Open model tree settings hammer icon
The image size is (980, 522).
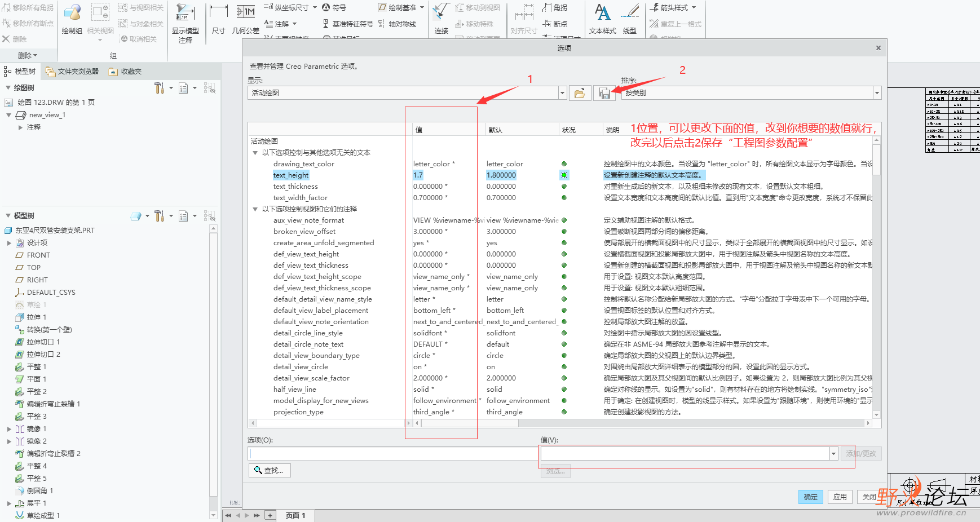160,216
